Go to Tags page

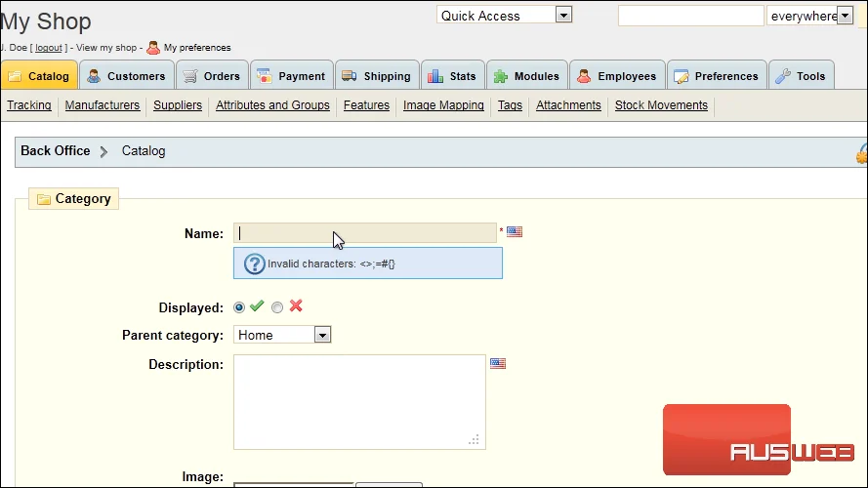point(510,105)
